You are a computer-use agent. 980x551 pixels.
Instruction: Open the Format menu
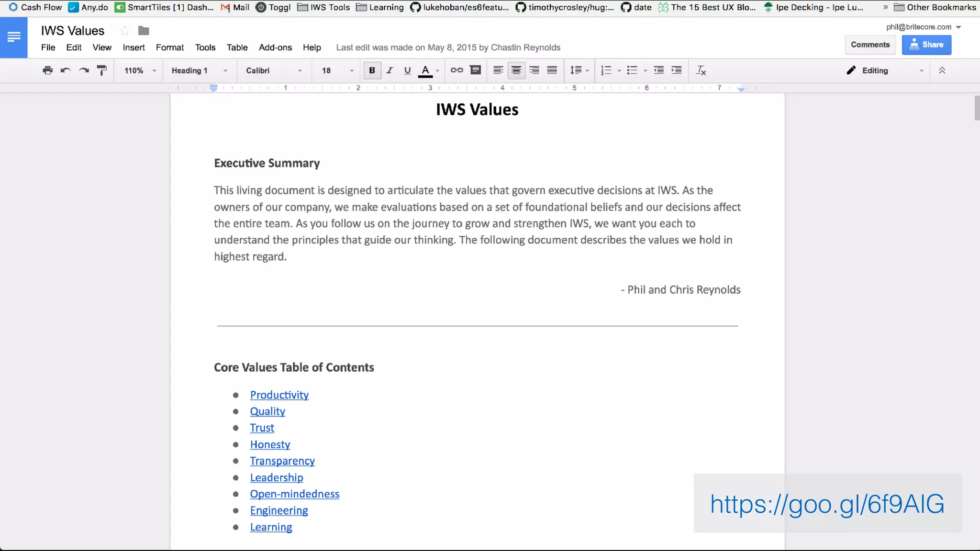coord(169,47)
